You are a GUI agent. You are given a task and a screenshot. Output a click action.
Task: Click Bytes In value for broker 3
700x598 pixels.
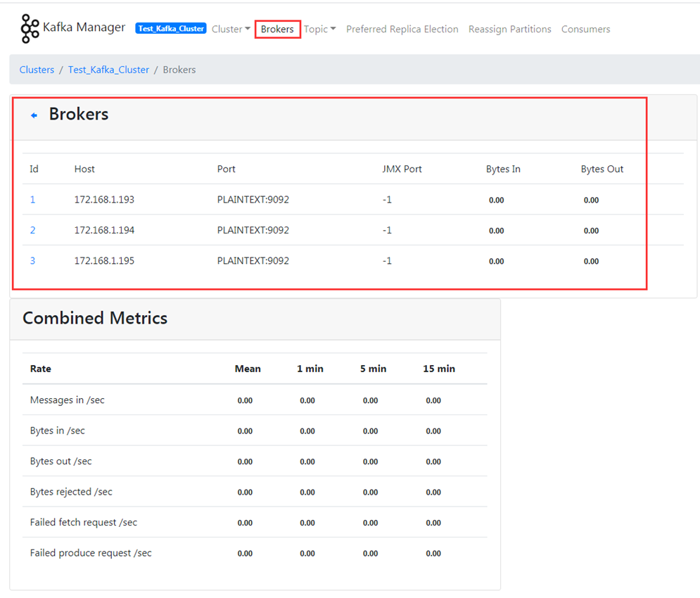[x=497, y=261]
